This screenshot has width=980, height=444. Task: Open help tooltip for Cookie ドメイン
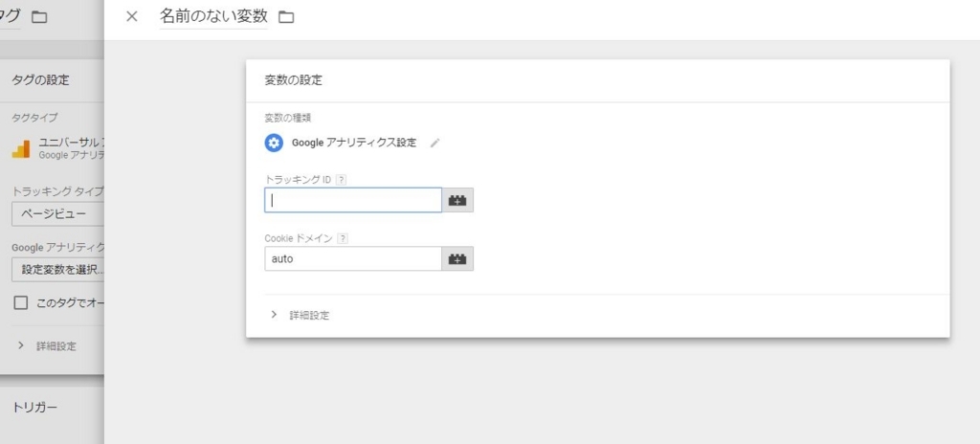coord(342,238)
